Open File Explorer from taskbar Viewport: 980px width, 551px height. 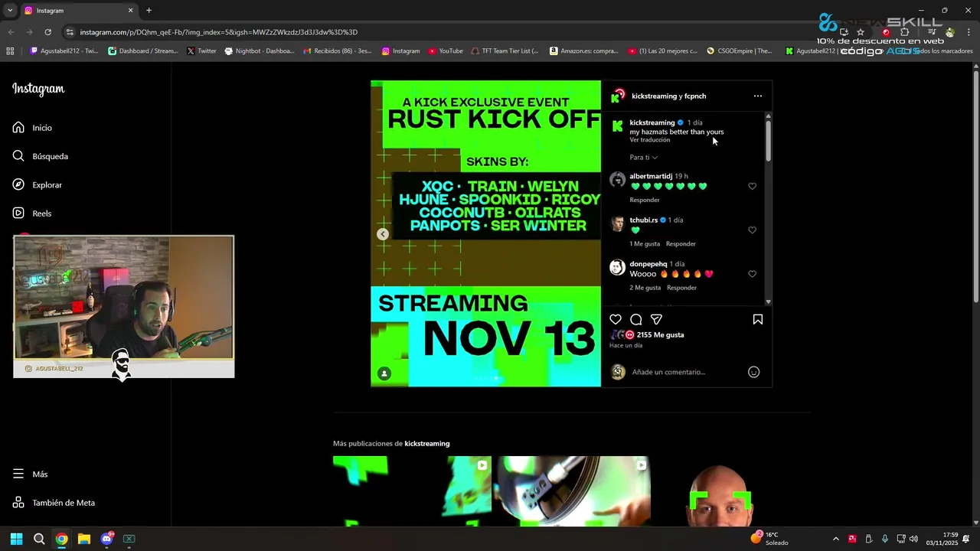tap(84, 539)
